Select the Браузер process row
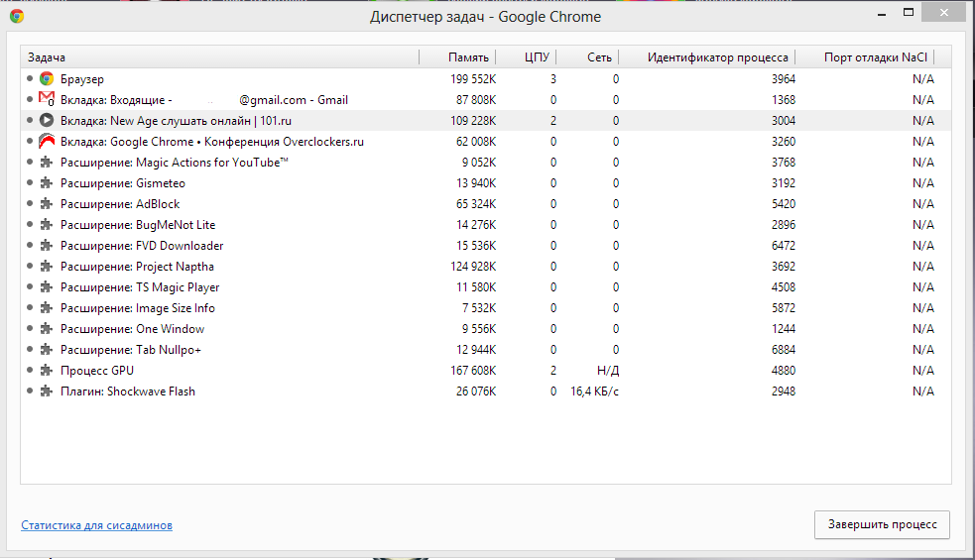 pyautogui.click(x=486, y=79)
